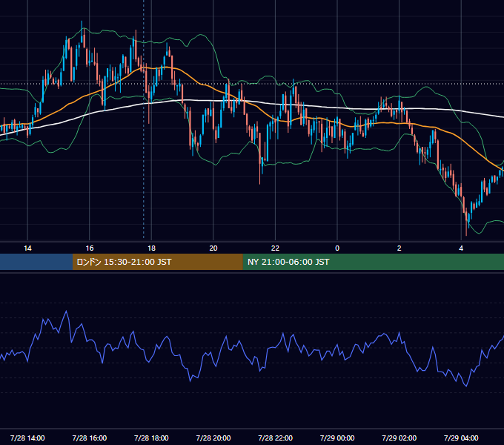Click the London 15:30-21:00 JST session bar
504x445 pixels.
coord(157,262)
